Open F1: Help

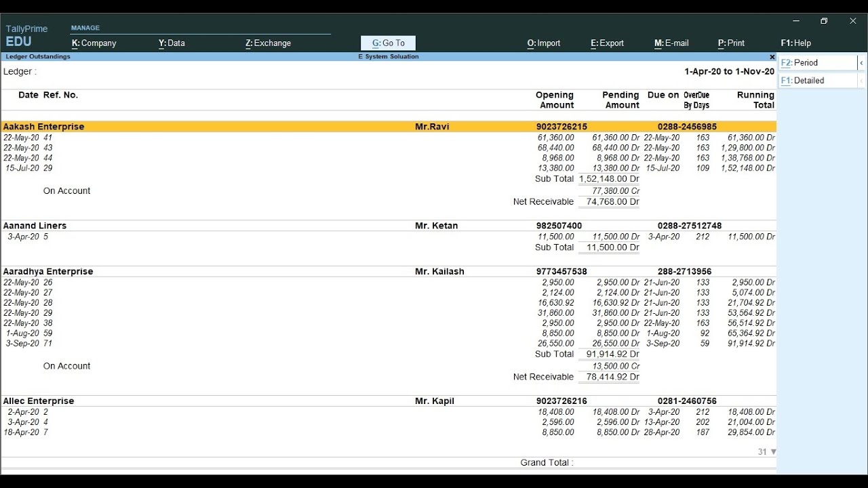coord(795,43)
